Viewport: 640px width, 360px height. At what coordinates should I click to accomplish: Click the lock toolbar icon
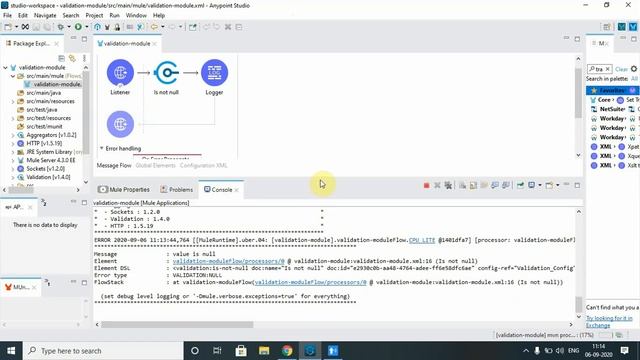click(x=117, y=27)
